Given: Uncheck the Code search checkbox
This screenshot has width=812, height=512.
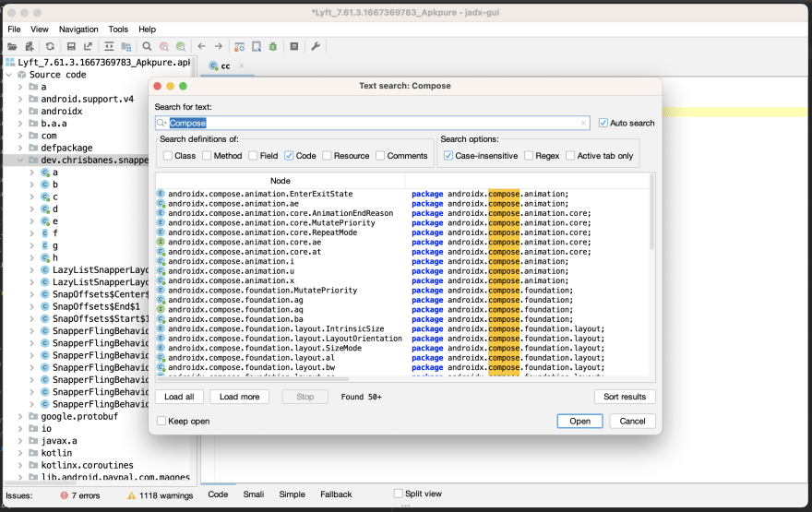Looking at the screenshot, I should click(x=289, y=155).
